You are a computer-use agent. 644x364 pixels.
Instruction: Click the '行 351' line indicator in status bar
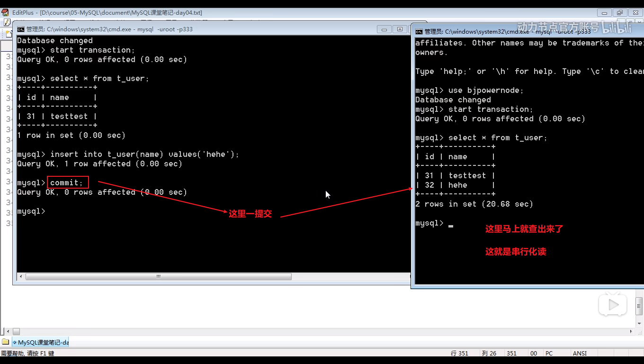tap(459, 354)
